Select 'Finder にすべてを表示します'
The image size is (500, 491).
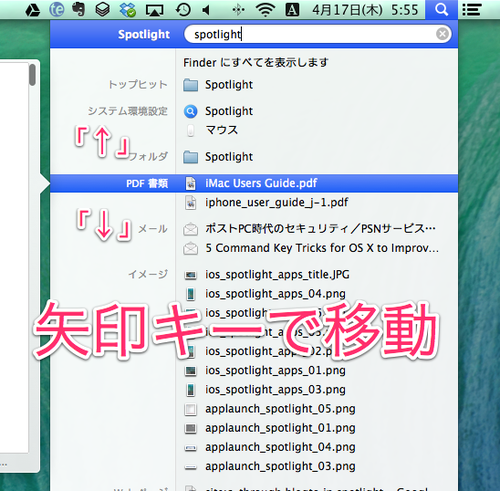coord(256,62)
